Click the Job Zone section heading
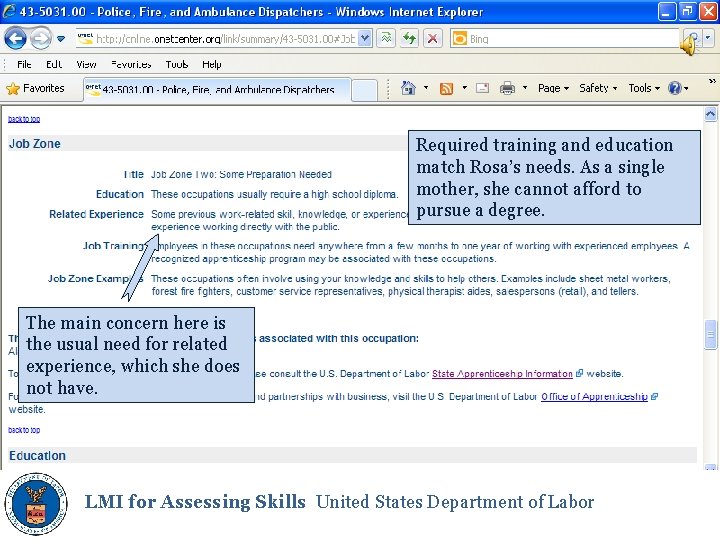 35,144
